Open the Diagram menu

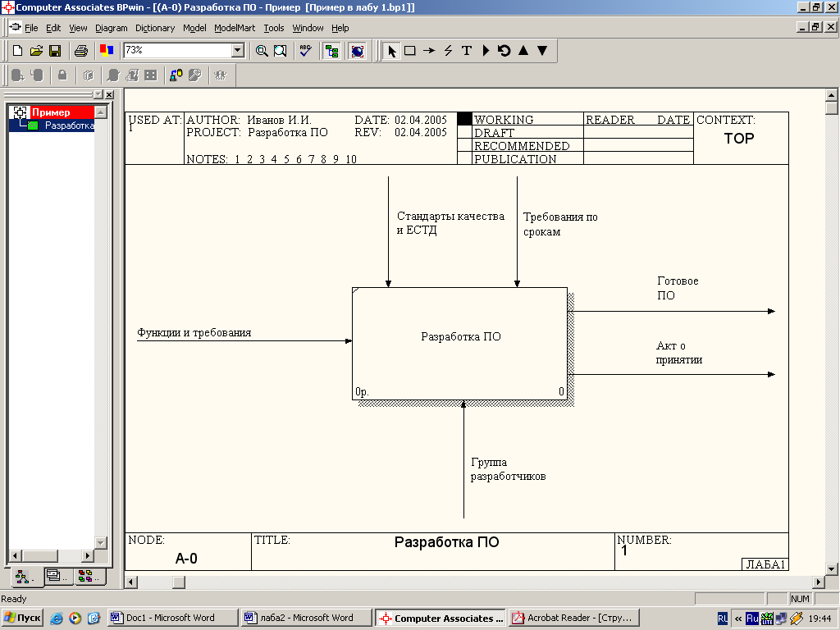click(112, 28)
